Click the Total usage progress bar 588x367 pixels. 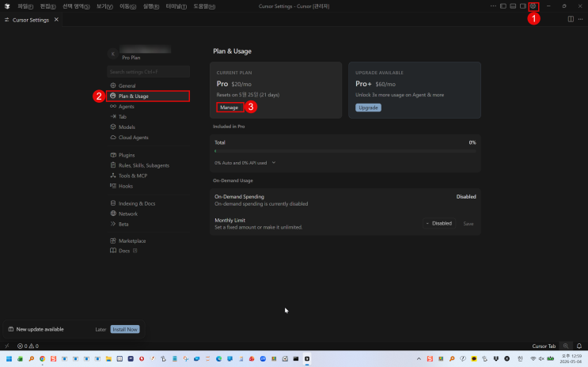pos(345,151)
